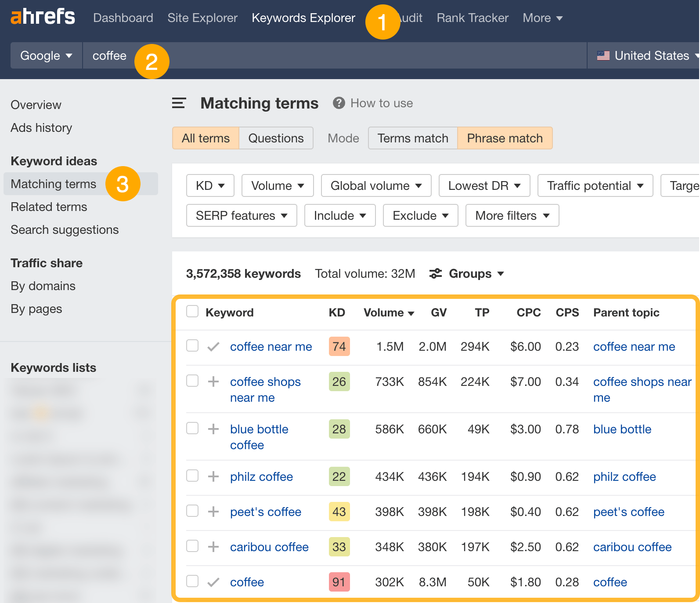Click the How to use link
This screenshot has height=603, width=700.
pyautogui.click(x=381, y=103)
